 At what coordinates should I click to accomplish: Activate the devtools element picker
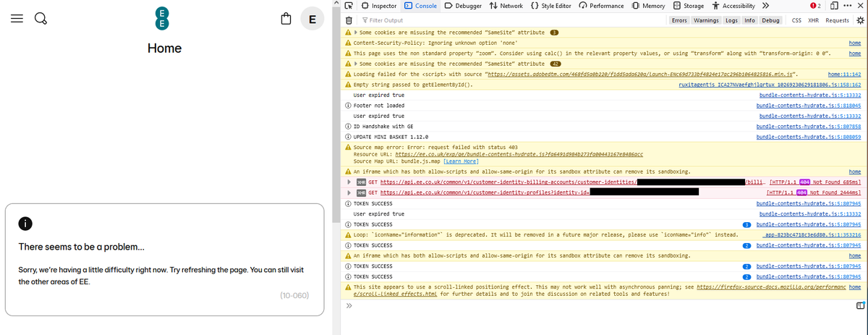pos(349,6)
